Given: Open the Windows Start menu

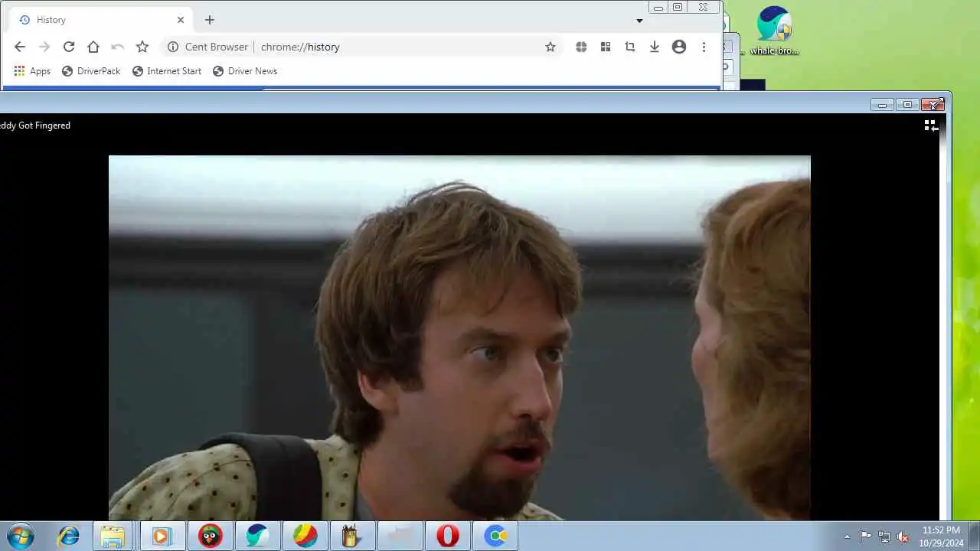Looking at the screenshot, I should pyautogui.click(x=20, y=536).
